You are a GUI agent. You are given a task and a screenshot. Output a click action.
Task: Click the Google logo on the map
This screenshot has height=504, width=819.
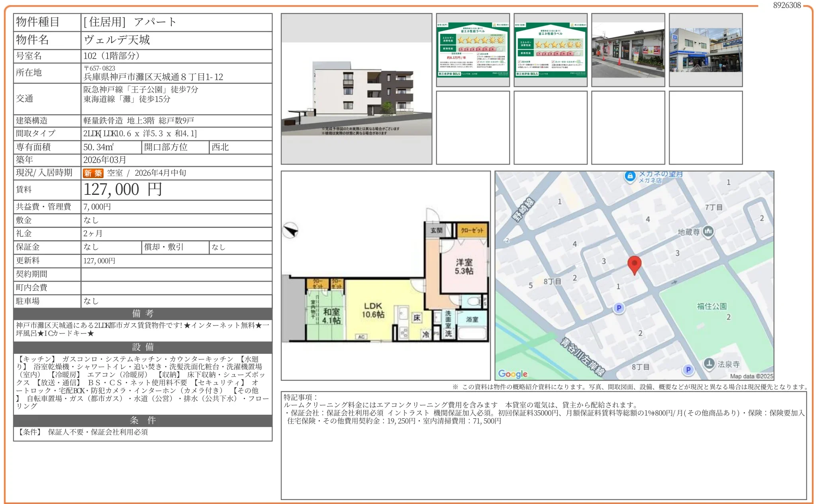[x=513, y=374]
